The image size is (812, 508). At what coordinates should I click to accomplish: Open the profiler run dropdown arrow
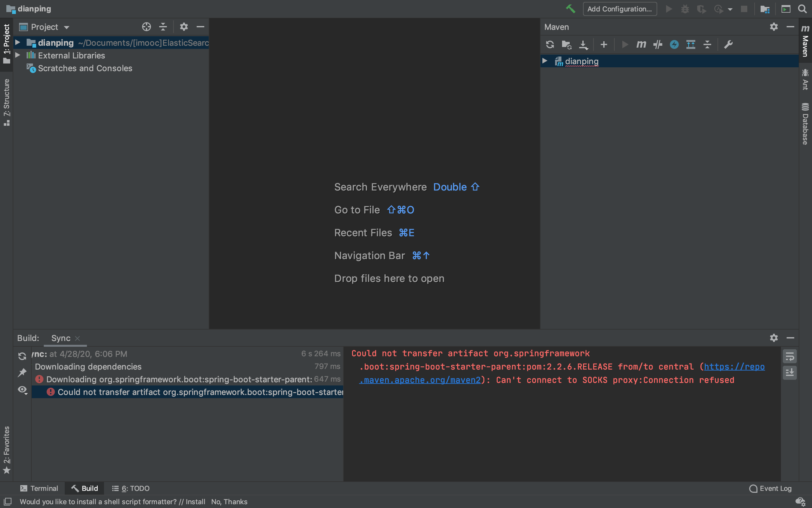coord(730,10)
